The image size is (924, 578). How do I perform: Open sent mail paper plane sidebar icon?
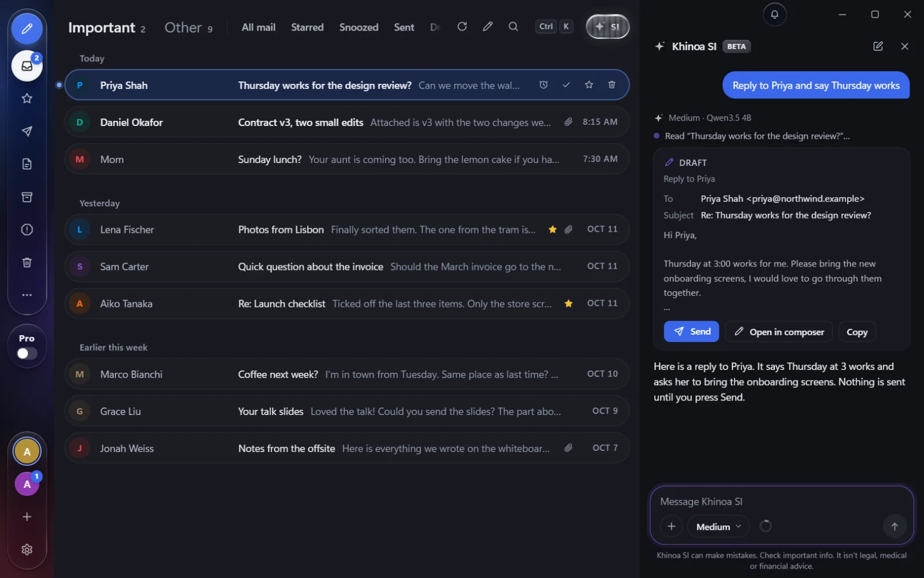pos(27,131)
